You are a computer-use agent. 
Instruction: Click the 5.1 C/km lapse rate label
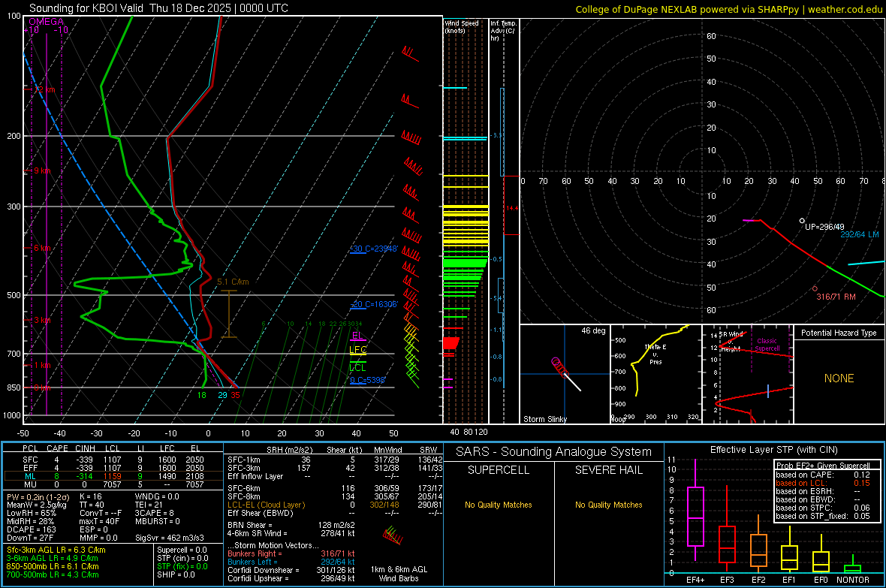233,282
